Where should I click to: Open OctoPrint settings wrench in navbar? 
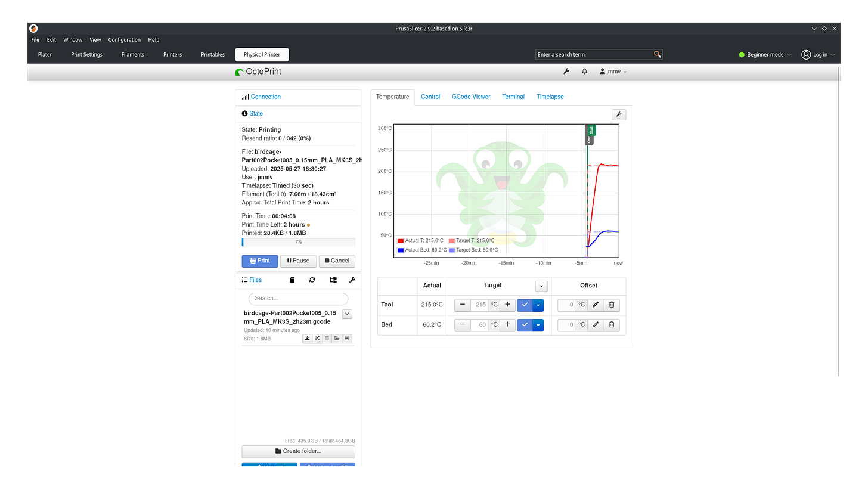pos(566,72)
